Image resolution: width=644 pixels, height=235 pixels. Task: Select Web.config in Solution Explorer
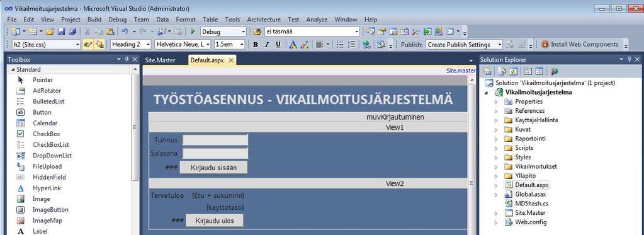pyautogui.click(x=531, y=222)
